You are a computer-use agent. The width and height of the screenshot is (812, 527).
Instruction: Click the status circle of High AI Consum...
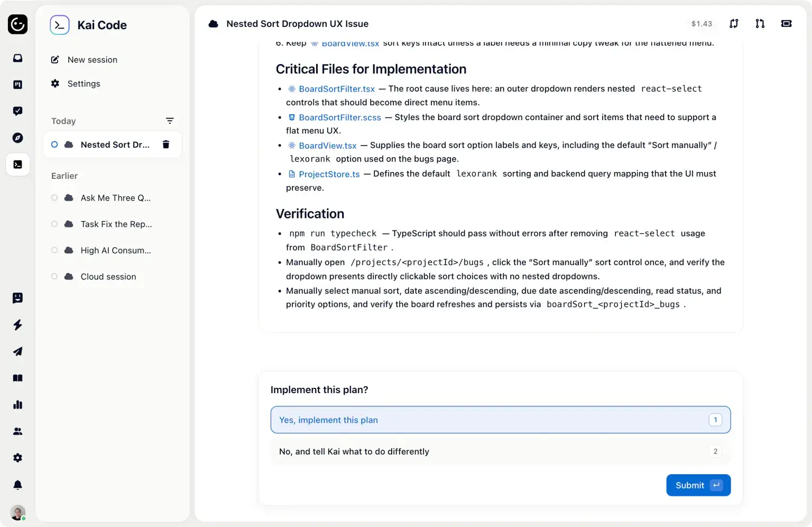(x=54, y=250)
